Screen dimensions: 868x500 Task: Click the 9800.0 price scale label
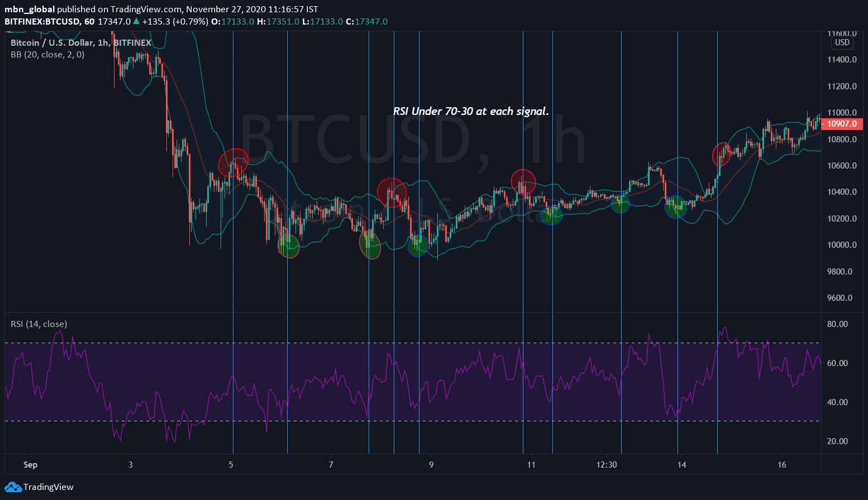(840, 272)
